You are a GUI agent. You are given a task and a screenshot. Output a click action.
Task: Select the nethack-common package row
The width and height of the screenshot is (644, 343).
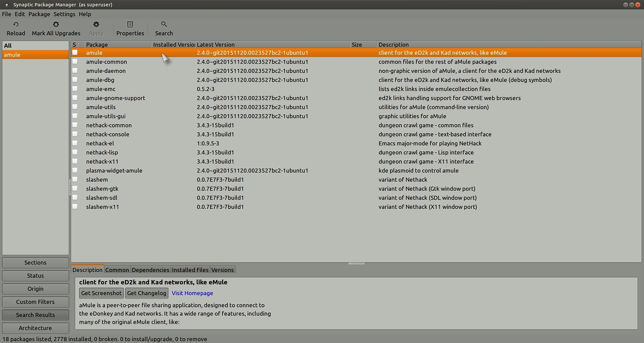pyautogui.click(x=357, y=125)
